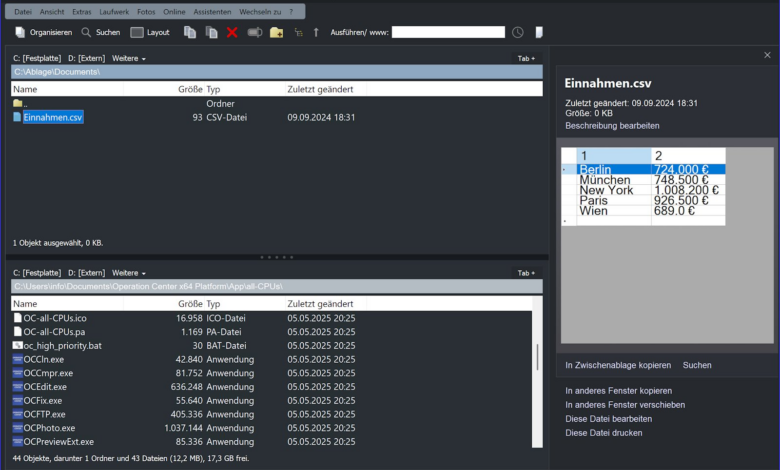Expand Weitere drives dropdown in top pane

pyautogui.click(x=129, y=58)
